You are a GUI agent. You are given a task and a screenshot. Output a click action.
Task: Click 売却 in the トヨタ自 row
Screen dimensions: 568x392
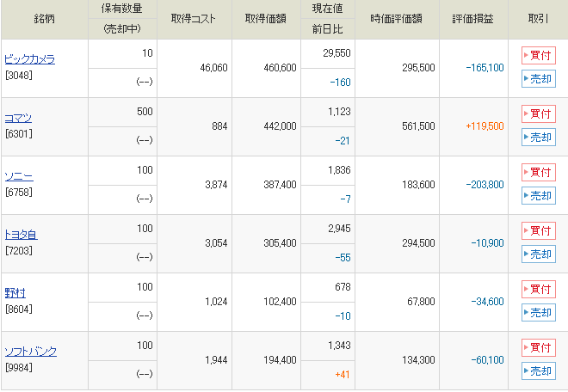point(539,254)
